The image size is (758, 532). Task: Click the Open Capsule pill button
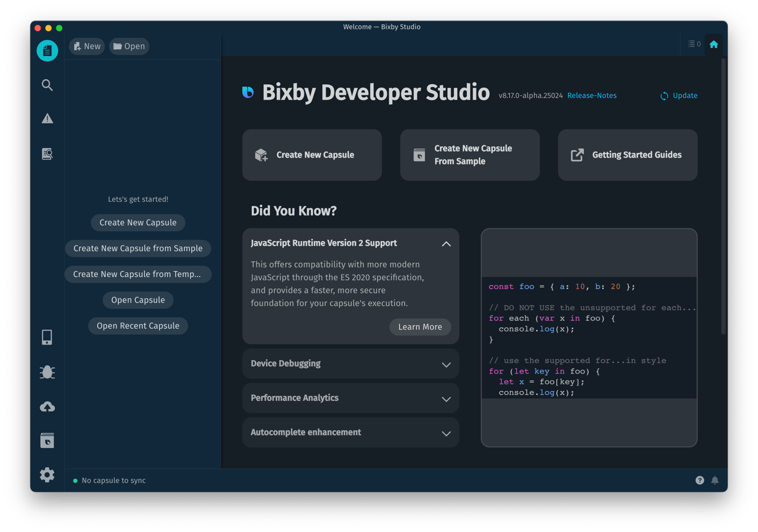[138, 300]
